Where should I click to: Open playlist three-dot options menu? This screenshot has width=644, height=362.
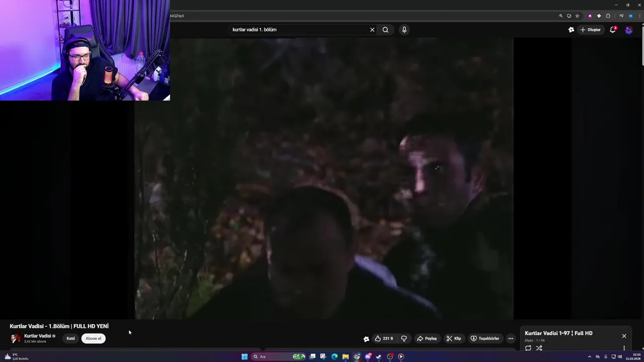pyautogui.click(x=624, y=348)
